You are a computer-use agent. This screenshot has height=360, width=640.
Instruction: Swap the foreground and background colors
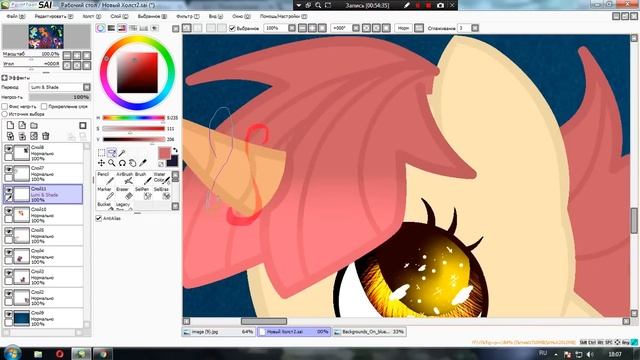pyautogui.click(x=175, y=150)
